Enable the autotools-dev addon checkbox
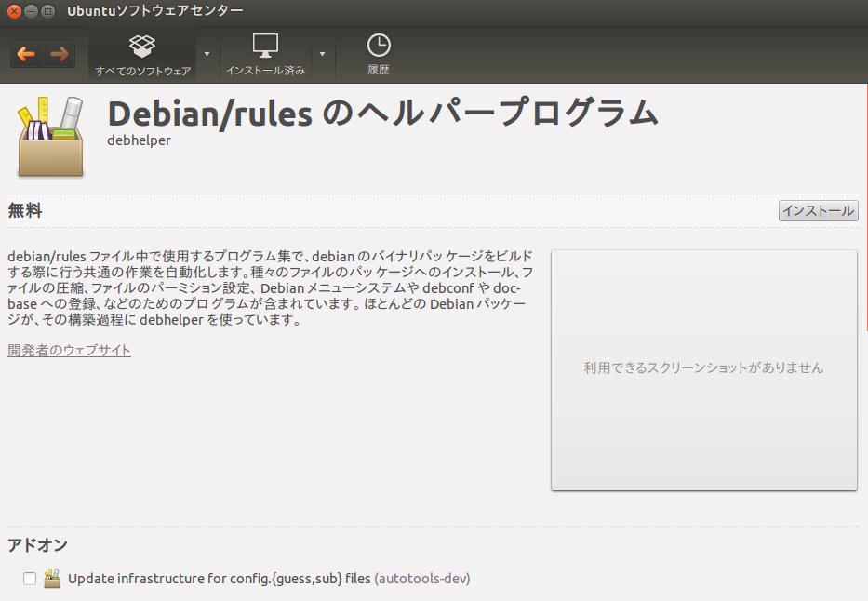 30,579
